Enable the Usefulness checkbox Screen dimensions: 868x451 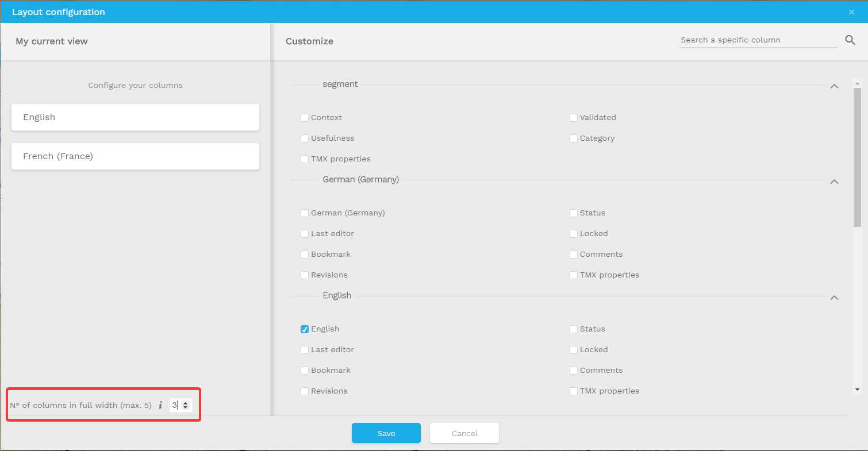point(305,138)
